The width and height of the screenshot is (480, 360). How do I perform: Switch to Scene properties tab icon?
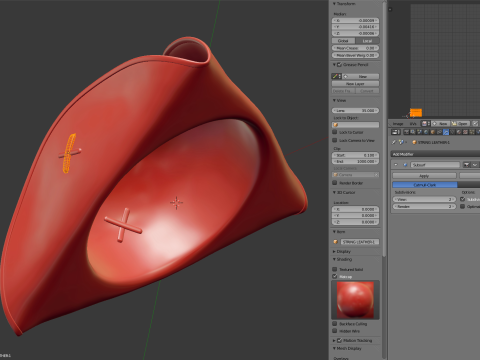pyautogui.click(x=419, y=132)
